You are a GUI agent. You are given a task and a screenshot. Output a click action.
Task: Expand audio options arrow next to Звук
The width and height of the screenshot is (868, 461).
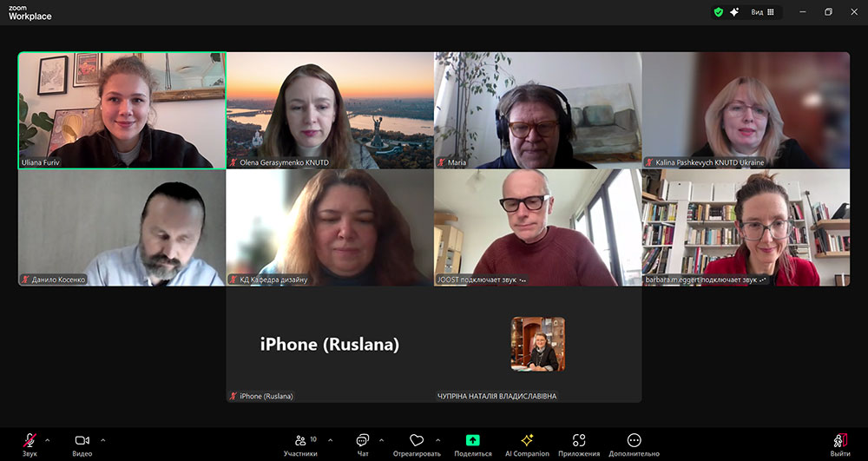coord(47,440)
